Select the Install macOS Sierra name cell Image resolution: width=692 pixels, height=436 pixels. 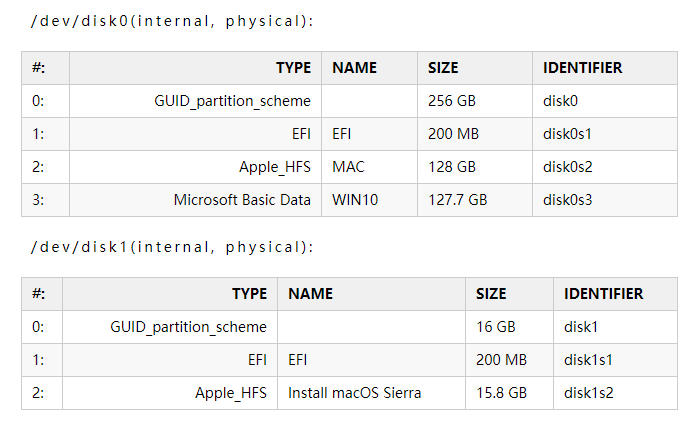354,393
